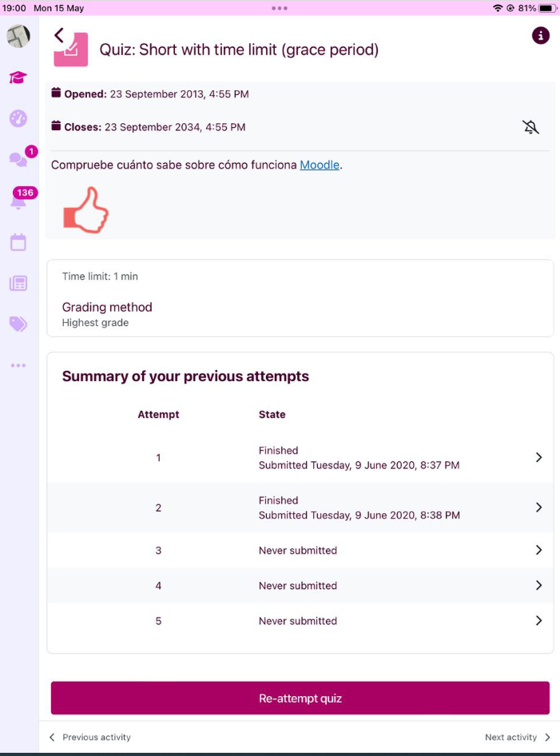Open messages chat bubble icon

click(18, 159)
